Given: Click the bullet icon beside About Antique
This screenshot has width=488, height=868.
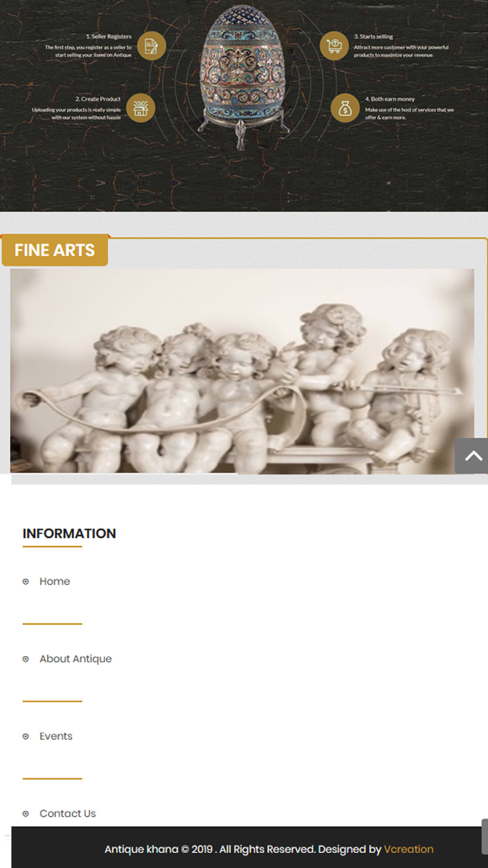Looking at the screenshot, I should pyautogui.click(x=26, y=659).
